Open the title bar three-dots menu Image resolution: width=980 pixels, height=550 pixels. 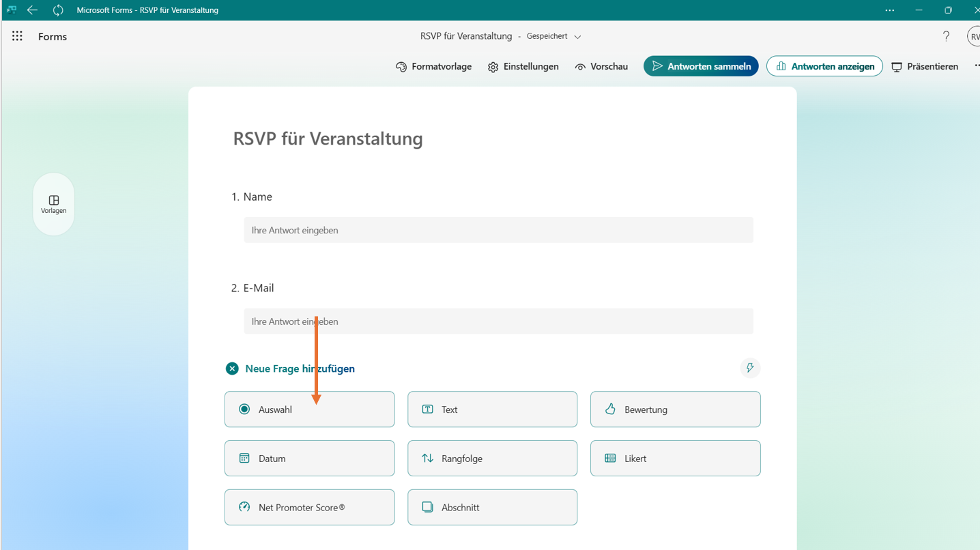point(889,10)
